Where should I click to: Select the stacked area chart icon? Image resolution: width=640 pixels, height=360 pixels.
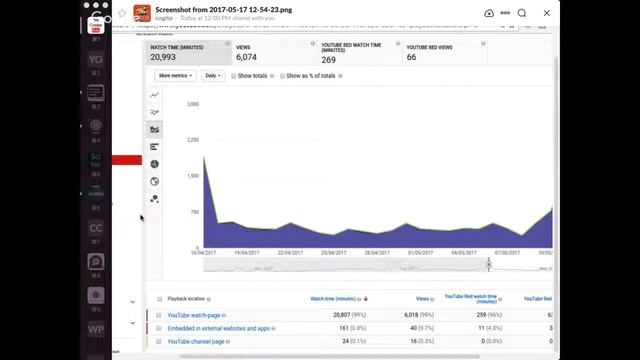click(x=154, y=129)
